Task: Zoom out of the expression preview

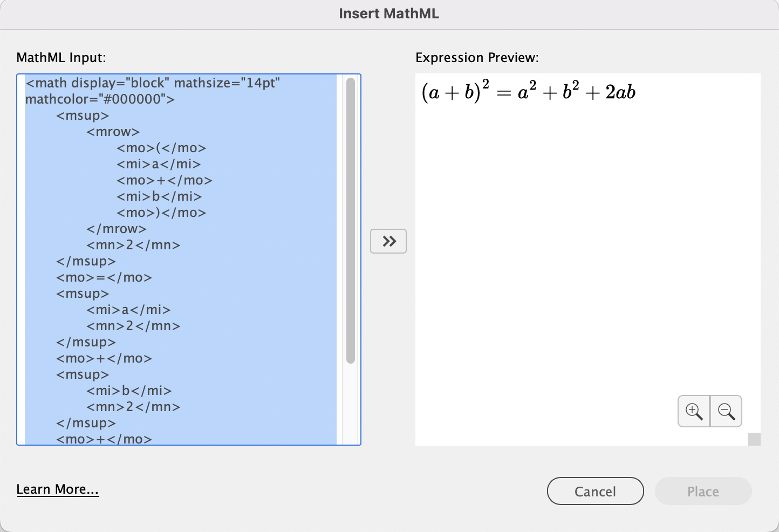Action: click(x=726, y=411)
